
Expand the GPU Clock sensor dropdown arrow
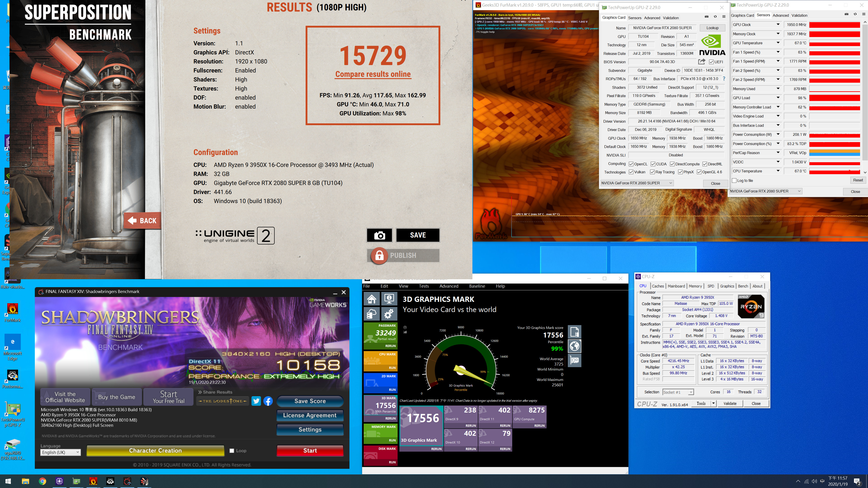[778, 25]
